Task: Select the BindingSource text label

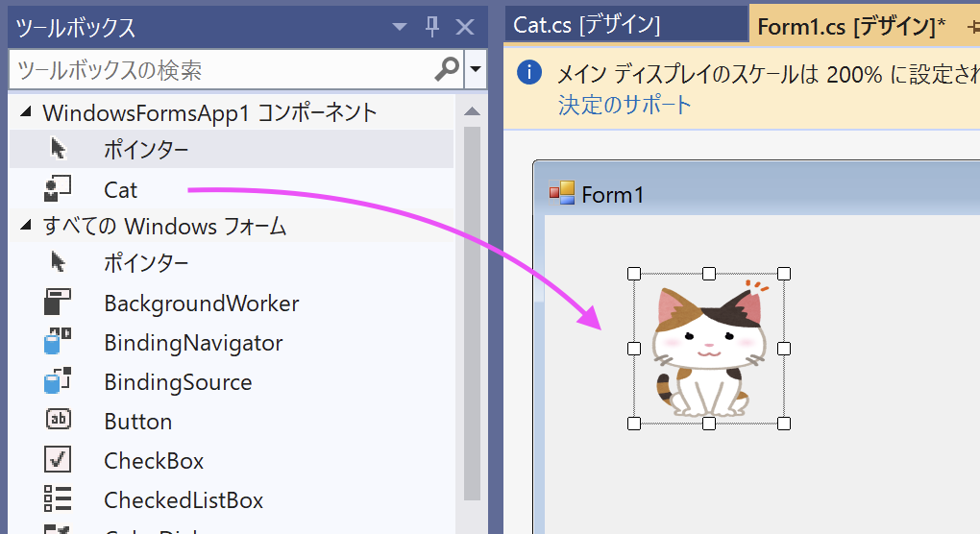Action: coord(178,382)
